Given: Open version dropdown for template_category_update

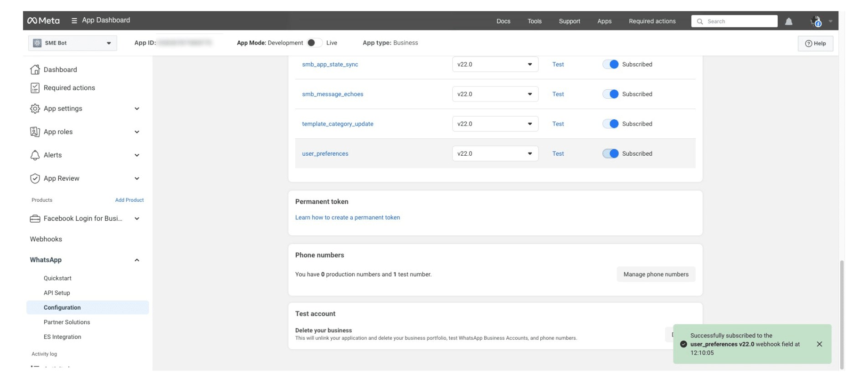Looking at the screenshot, I should click(x=495, y=124).
